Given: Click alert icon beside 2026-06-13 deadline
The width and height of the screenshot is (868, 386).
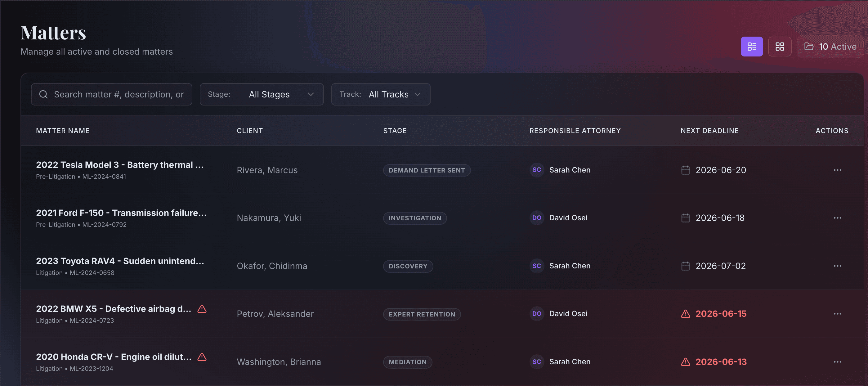Looking at the screenshot, I should click(685, 362).
